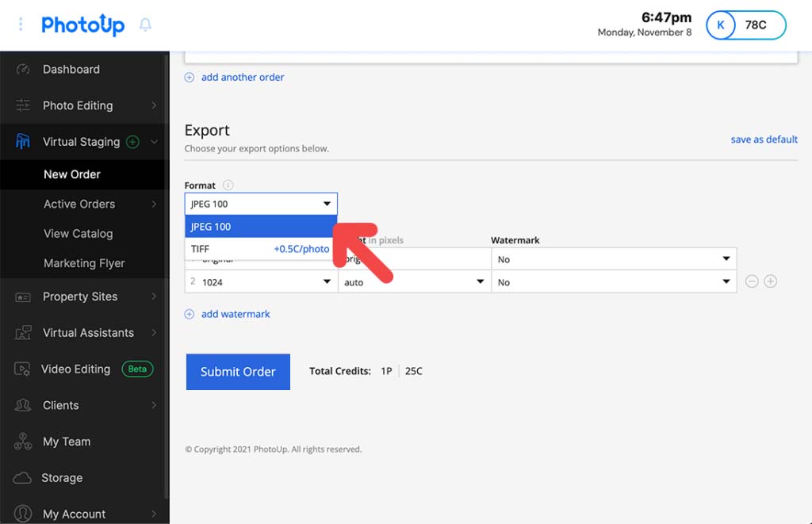This screenshot has height=524, width=812.
Task: Open Active Orders in the sidebar
Action: 79,204
